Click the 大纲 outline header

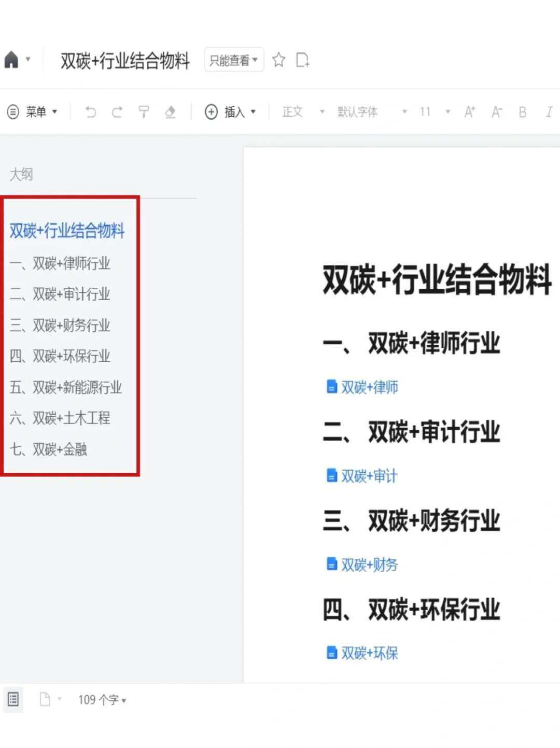click(x=21, y=174)
